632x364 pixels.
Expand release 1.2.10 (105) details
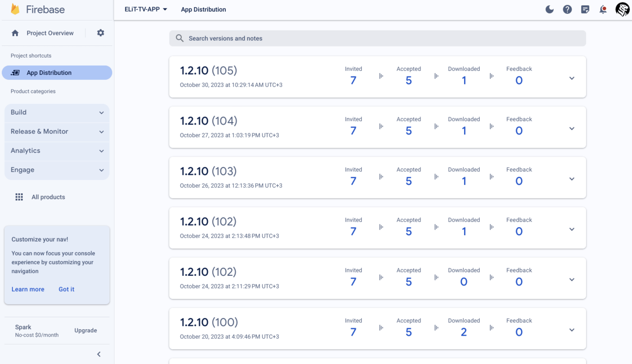572,78
